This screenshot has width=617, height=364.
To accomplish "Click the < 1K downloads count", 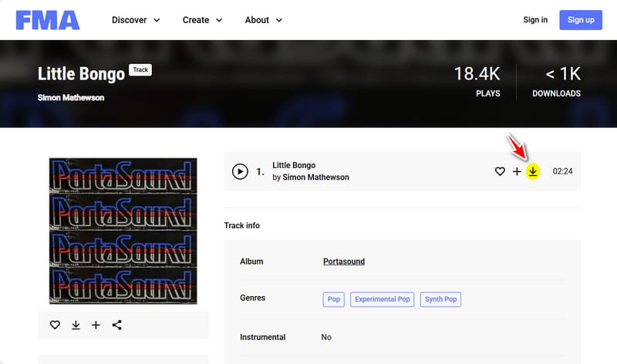I will (563, 74).
